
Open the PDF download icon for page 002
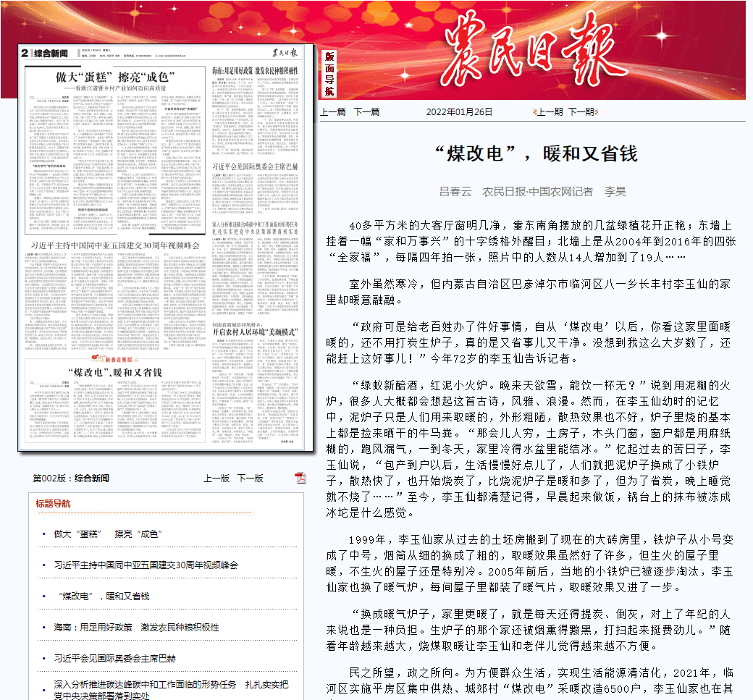point(300,478)
